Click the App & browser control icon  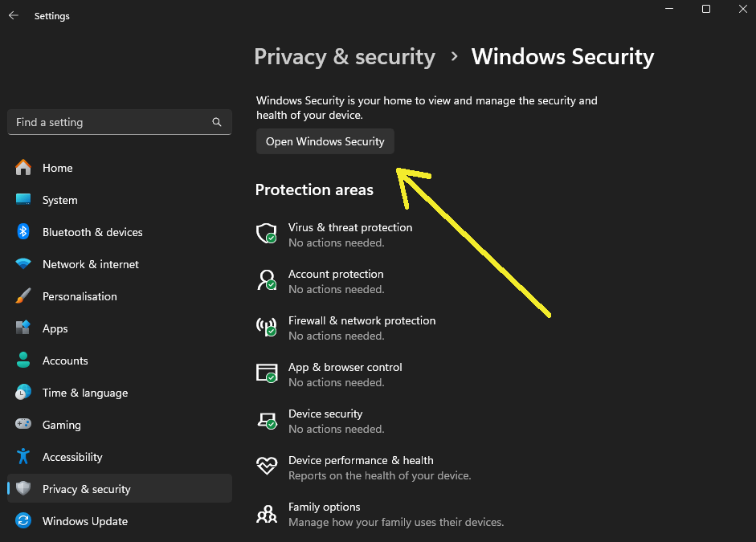coord(266,373)
